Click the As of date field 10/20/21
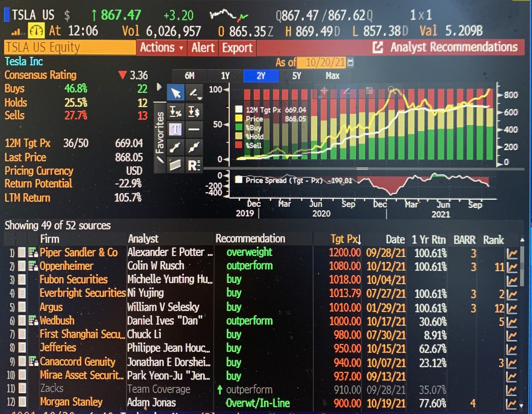 [x=322, y=63]
